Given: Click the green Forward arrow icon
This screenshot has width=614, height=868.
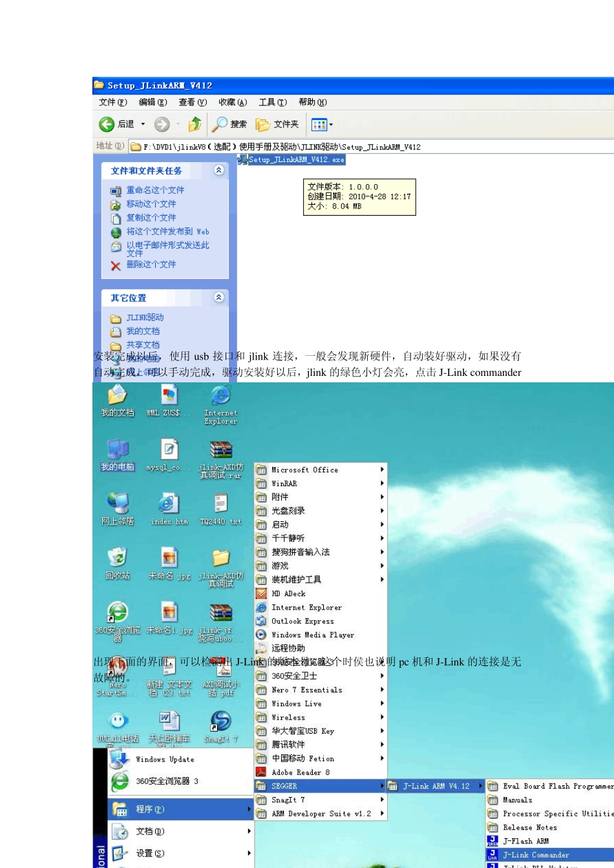Looking at the screenshot, I should [162, 124].
